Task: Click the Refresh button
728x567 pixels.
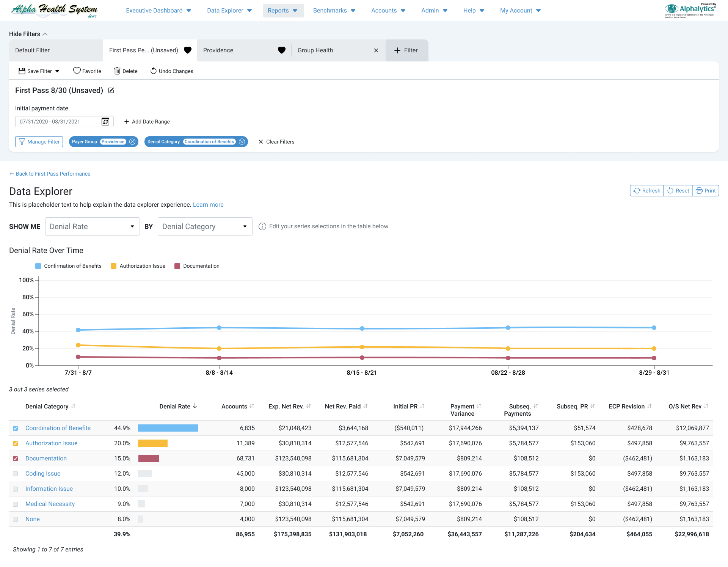Action: (646, 191)
